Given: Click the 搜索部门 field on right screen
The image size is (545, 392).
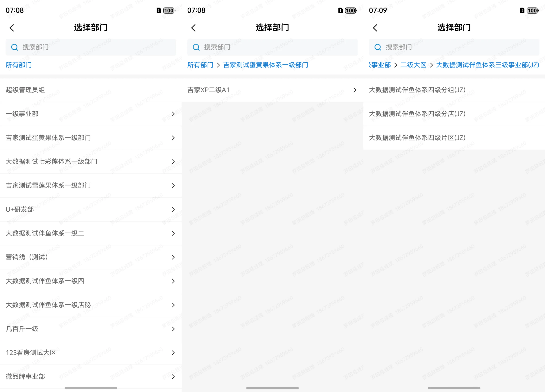Looking at the screenshot, I should click(454, 47).
